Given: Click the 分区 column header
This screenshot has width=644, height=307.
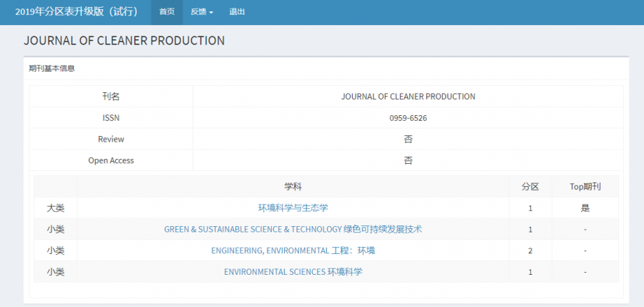Looking at the screenshot, I should (530, 187).
